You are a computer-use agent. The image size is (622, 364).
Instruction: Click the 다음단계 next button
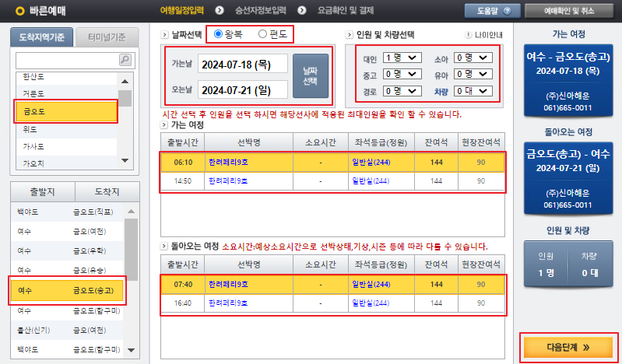(x=568, y=348)
